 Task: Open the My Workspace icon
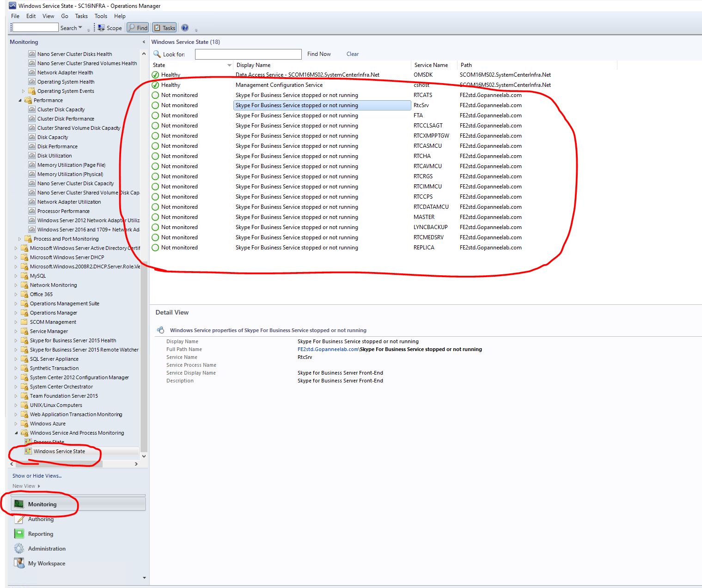coord(19,564)
